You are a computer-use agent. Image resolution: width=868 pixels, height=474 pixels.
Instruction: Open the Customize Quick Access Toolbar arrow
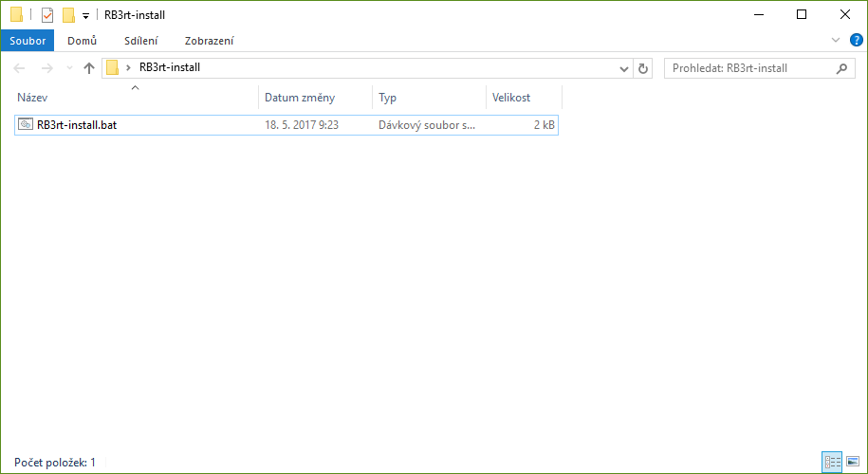click(85, 16)
